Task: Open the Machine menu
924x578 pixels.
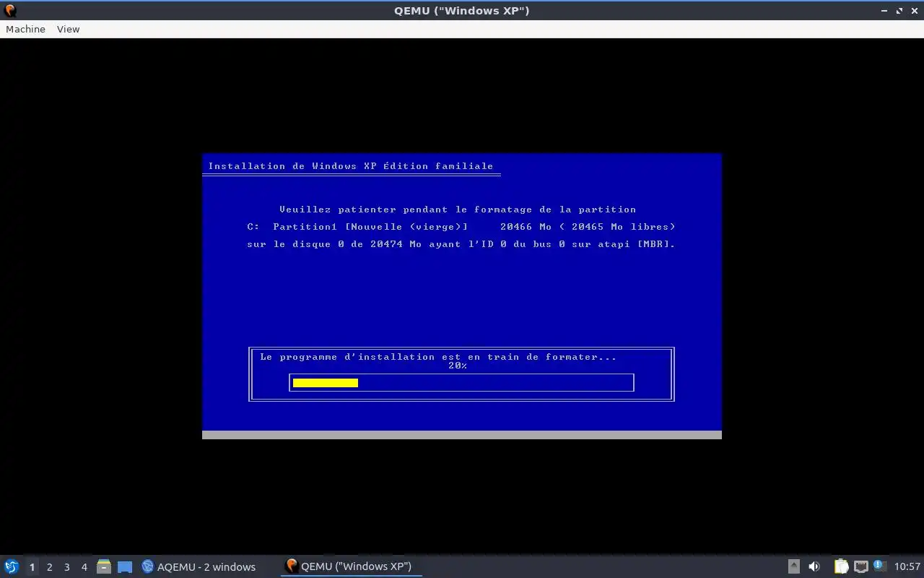Action: click(x=25, y=29)
